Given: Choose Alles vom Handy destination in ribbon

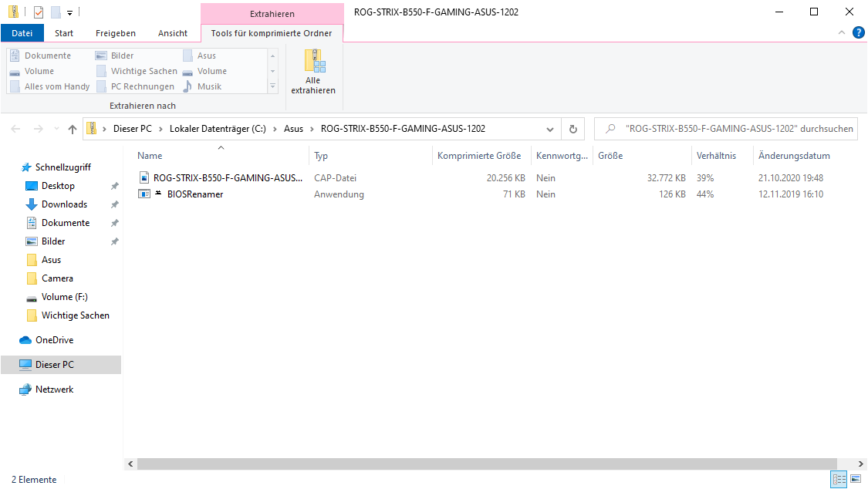Looking at the screenshot, I should 50,86.
